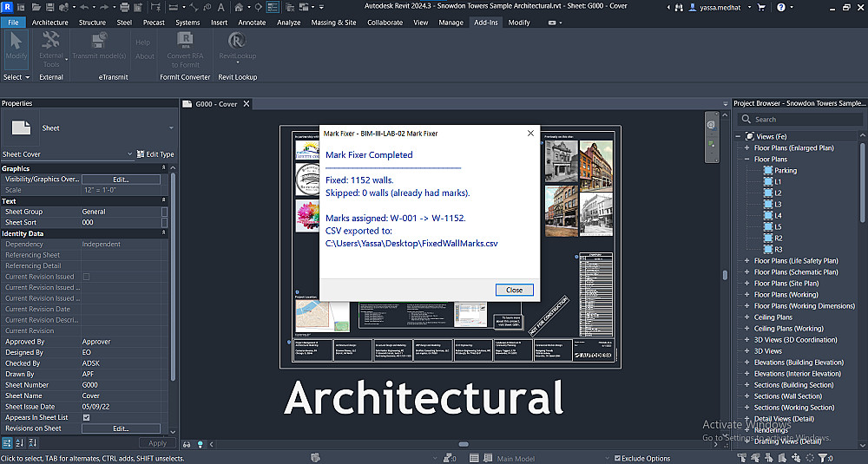The image size is (868, 464).
Task: Click the Revit home R logo icon
Action: click(7, 7)
